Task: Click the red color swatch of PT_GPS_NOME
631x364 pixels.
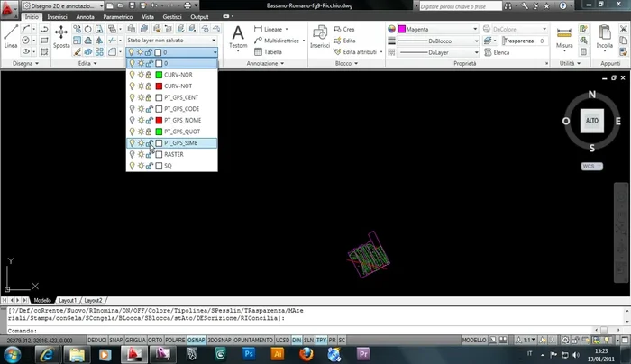Action: coord(159,120)
